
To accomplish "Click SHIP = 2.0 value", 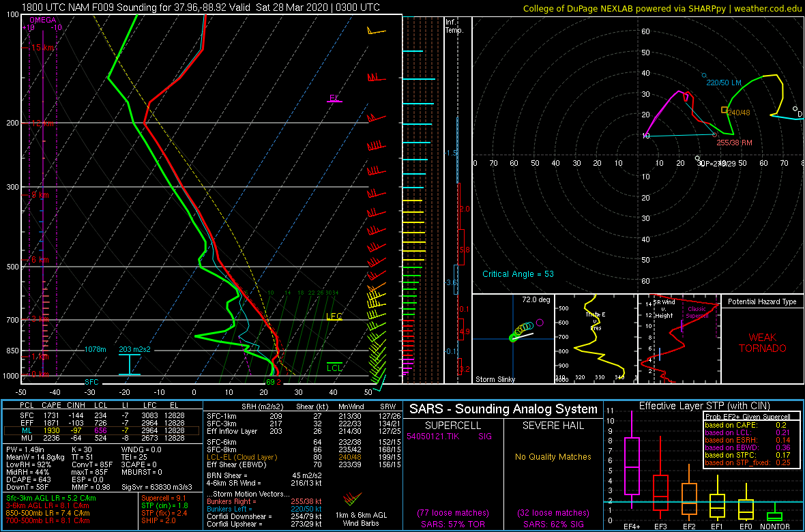I will click(159, 521).
